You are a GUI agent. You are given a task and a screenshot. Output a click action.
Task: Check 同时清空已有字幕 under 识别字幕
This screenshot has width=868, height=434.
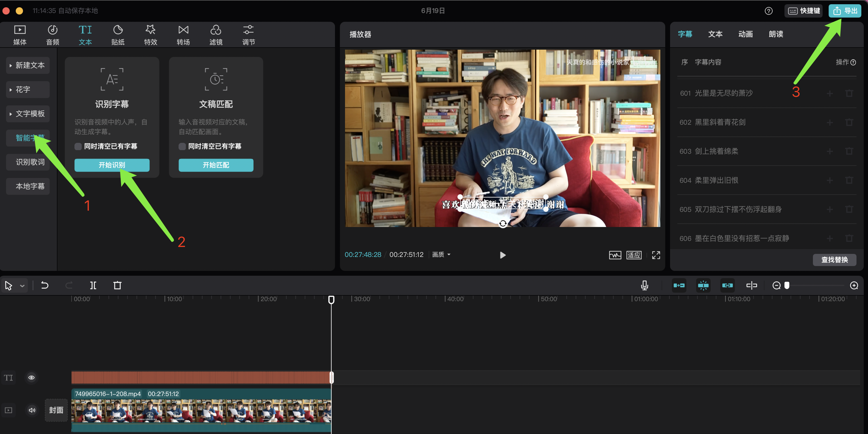click(x=78, y=146)
